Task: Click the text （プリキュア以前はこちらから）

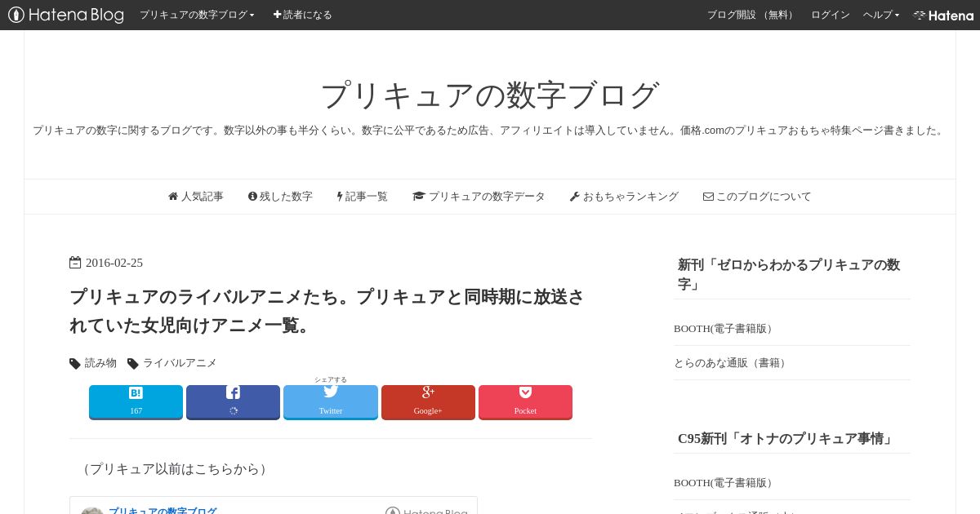Action: pos(175,469)
